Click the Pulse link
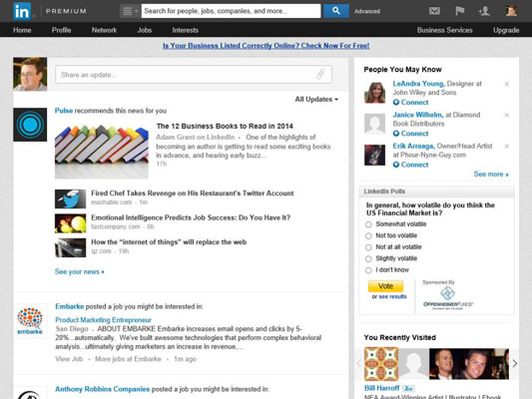 tap(64, 111)
